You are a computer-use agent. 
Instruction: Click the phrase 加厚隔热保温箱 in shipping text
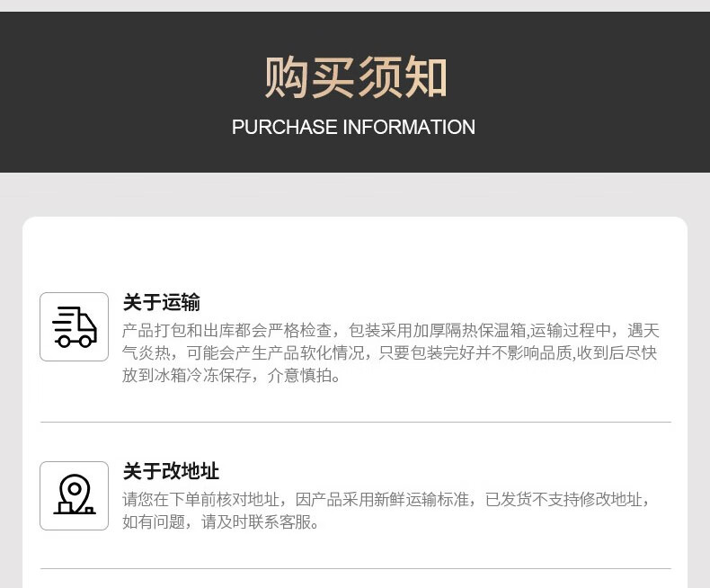469,330
